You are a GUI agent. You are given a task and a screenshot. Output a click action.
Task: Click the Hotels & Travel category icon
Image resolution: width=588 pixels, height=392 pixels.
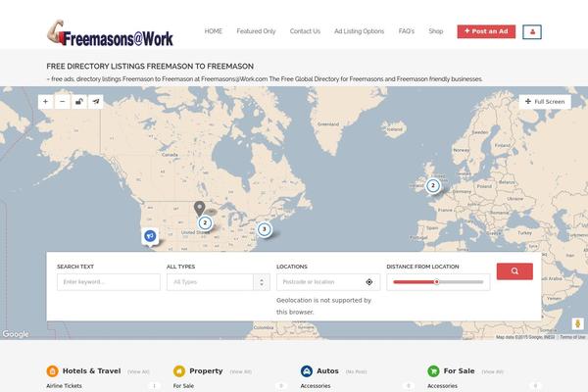click(52, 371)
